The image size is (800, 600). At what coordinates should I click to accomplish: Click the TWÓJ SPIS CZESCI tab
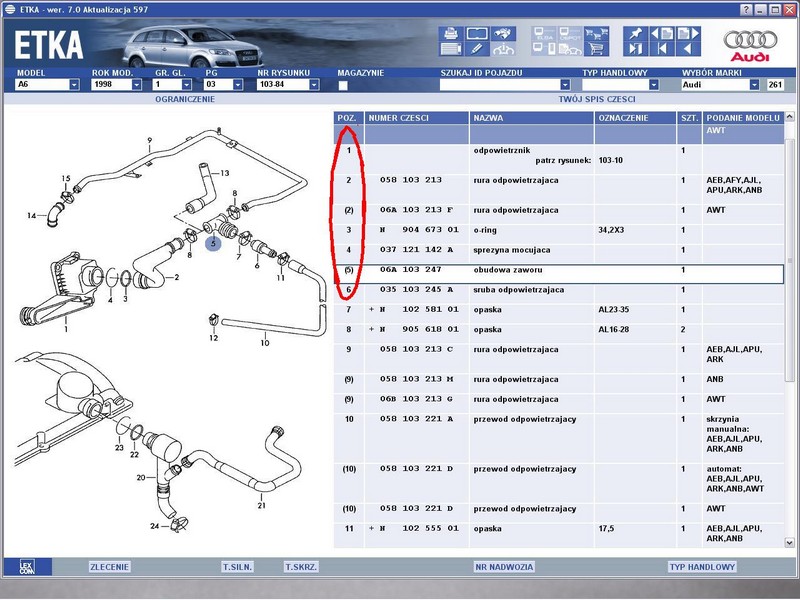[x=597, y=99]
